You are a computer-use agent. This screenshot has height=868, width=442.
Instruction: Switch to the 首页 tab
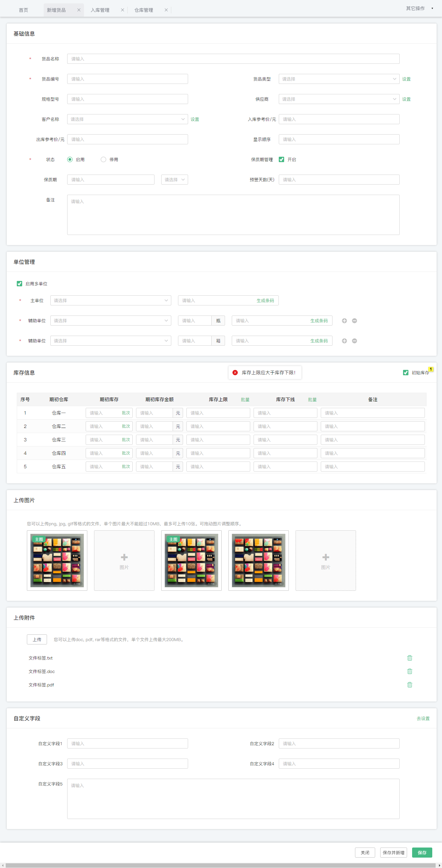coord(23,10)
